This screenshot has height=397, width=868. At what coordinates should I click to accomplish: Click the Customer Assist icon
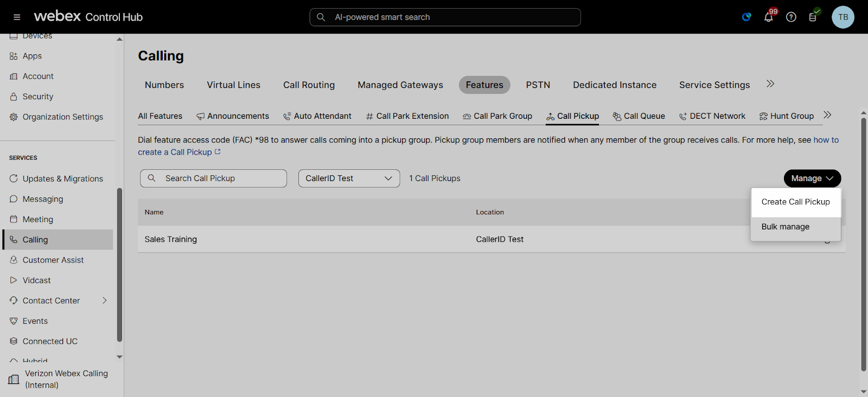pos(14,260)
